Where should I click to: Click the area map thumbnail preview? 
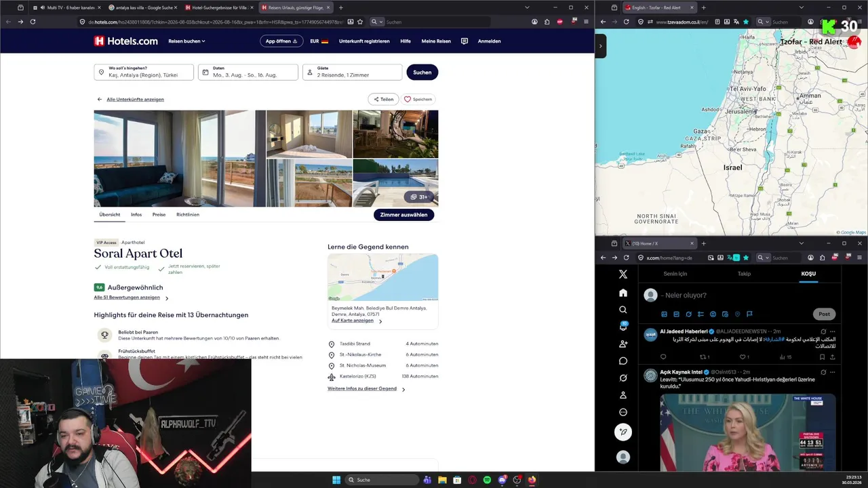point(382,277)
